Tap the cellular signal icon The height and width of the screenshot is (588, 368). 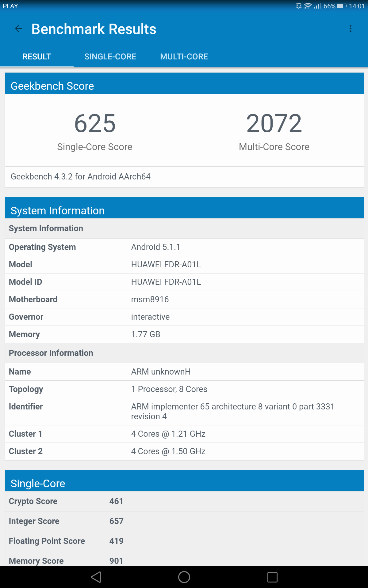317,6
